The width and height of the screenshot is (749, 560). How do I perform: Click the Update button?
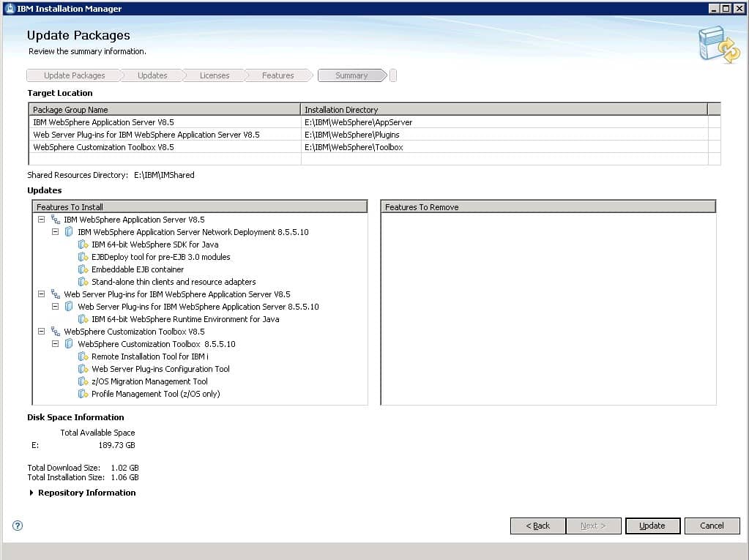(x=652, y=526)
